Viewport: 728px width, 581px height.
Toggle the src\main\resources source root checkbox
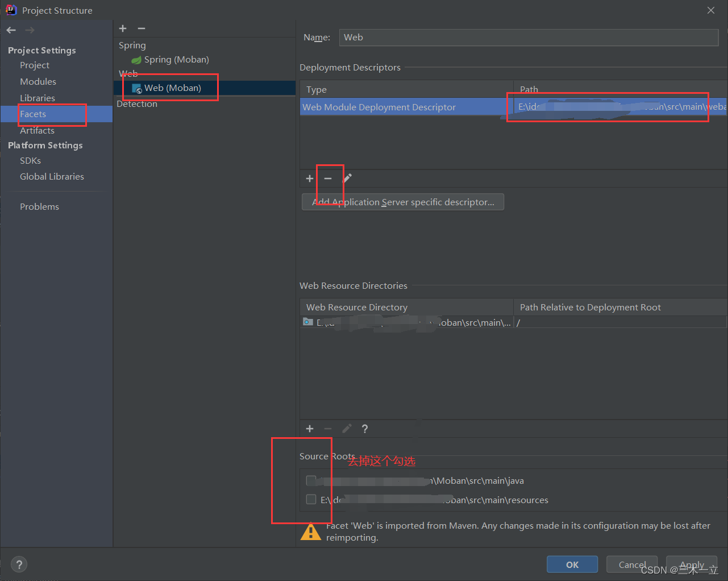(x=311, y=500)
